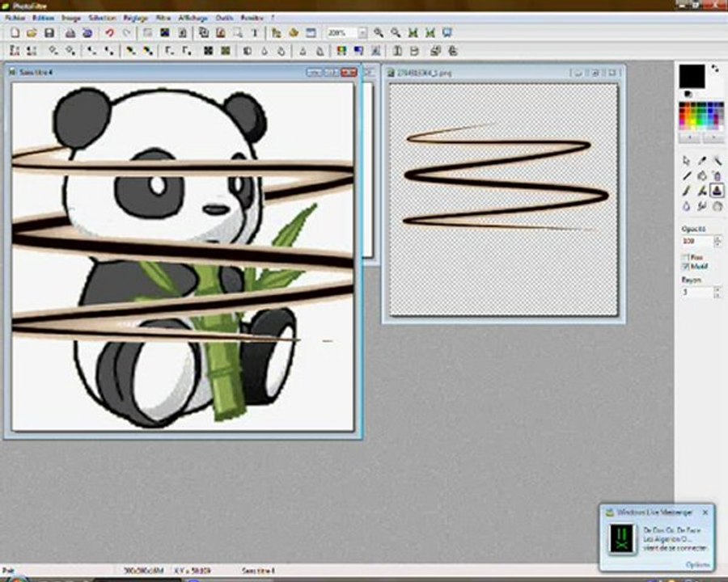This screenshot has width=728, height=582.
Task: Open the Filtre menu
Action: pos(163,18)
